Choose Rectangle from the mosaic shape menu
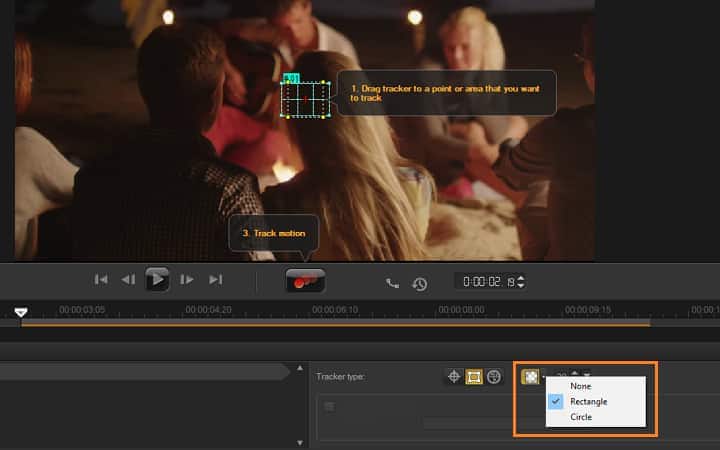This screenshot has height=450, width=720. [x=588, y=401]
